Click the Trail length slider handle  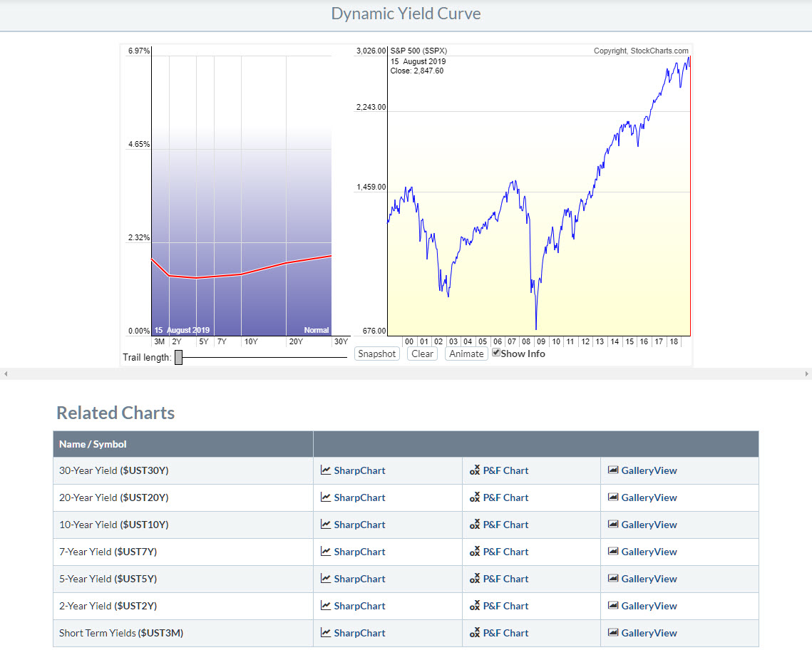point(179,358)
